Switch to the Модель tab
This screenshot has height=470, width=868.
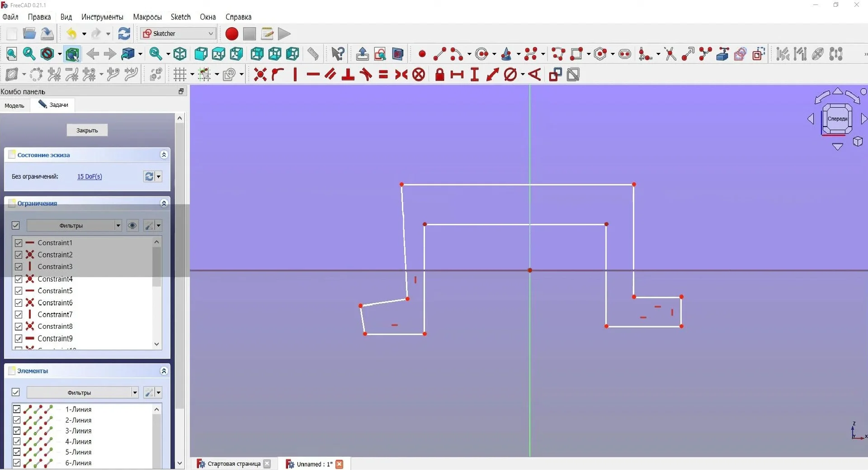click(x=14, y=105)
